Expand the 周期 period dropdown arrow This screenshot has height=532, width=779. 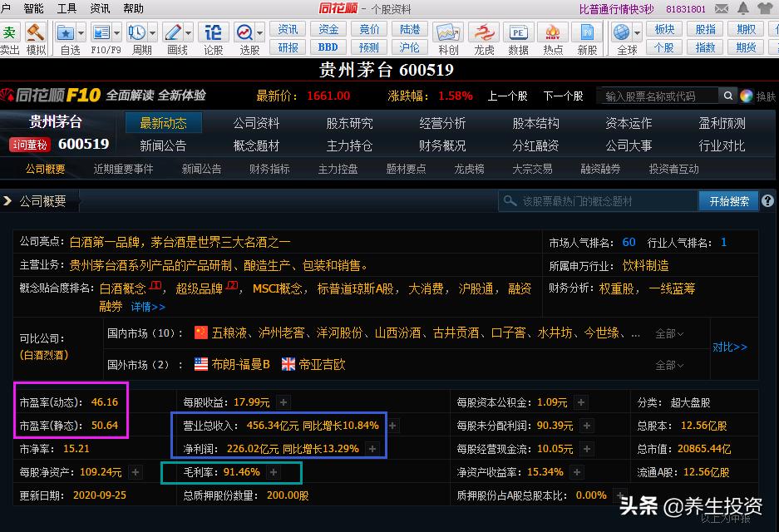click(x=152, y=32)
